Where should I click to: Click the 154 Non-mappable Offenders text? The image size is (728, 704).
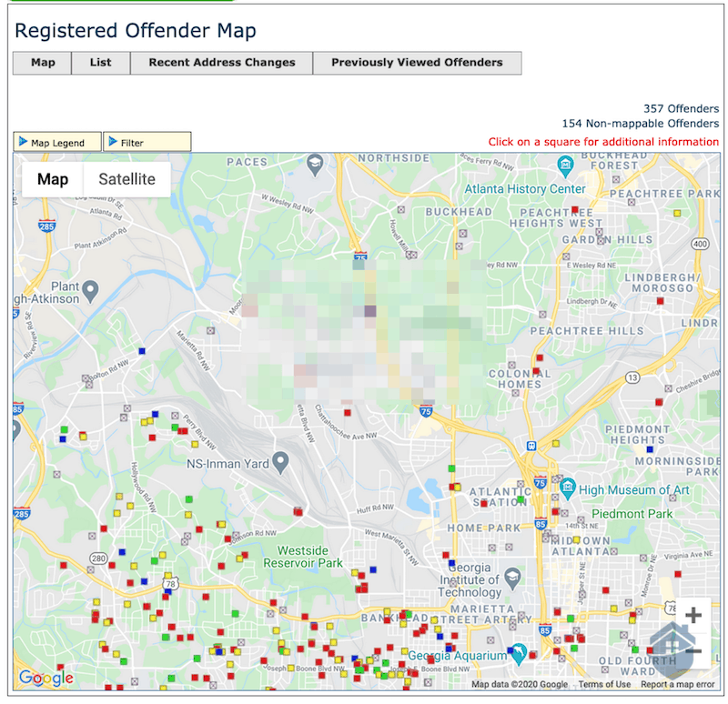pyautogui.click(x=641, y=124)
